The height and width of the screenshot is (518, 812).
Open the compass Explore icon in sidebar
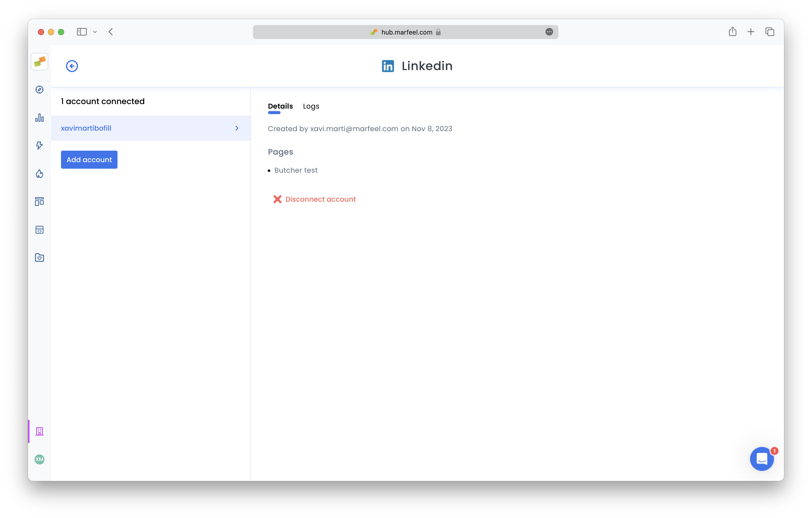[39, 89]
